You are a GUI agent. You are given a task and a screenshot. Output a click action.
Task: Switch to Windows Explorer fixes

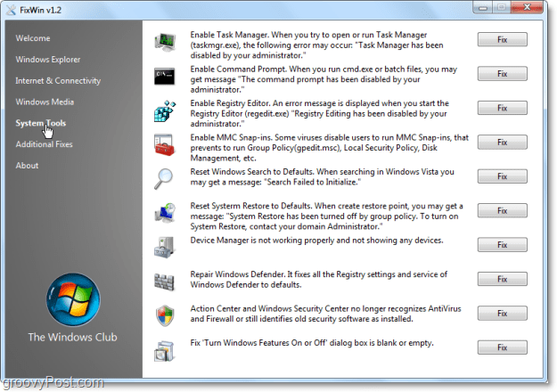click(48, 60)
